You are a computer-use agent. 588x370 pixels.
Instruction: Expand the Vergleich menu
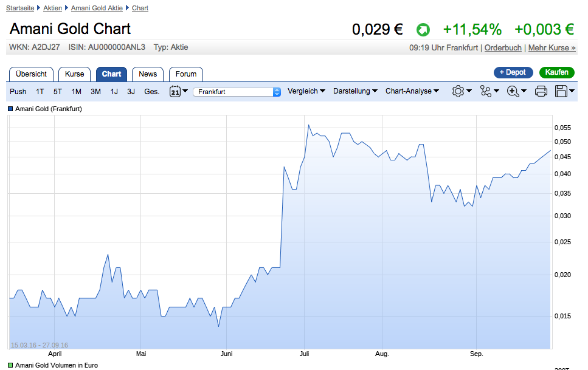[x=306, y=91]
